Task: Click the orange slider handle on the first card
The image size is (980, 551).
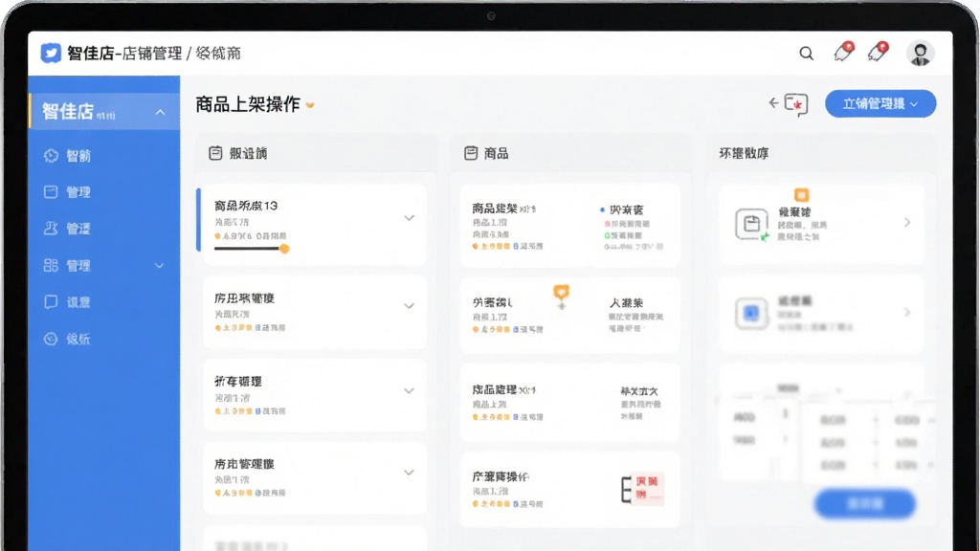Action: 284,249
